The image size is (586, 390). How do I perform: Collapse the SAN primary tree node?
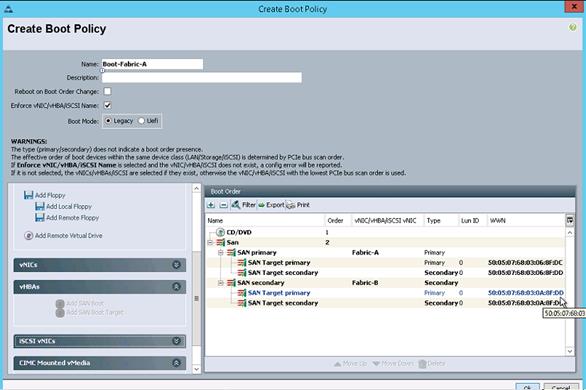tap(220, 253)
